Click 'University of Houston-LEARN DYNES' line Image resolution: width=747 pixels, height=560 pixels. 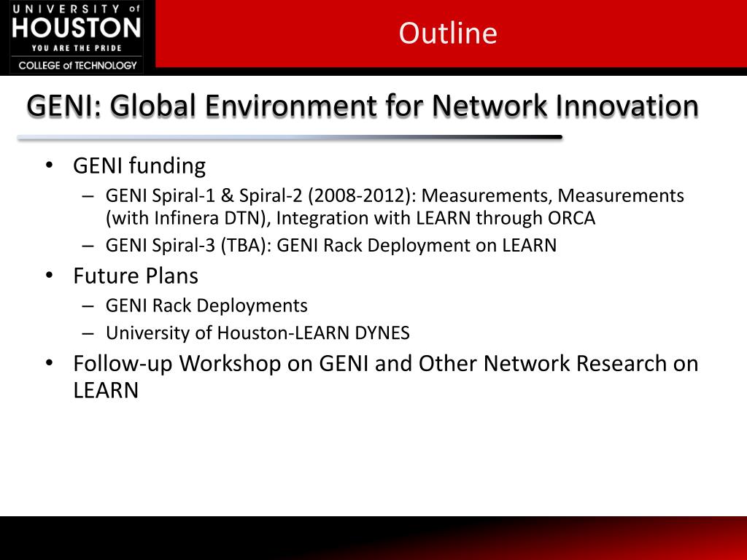tap(258, 332)
